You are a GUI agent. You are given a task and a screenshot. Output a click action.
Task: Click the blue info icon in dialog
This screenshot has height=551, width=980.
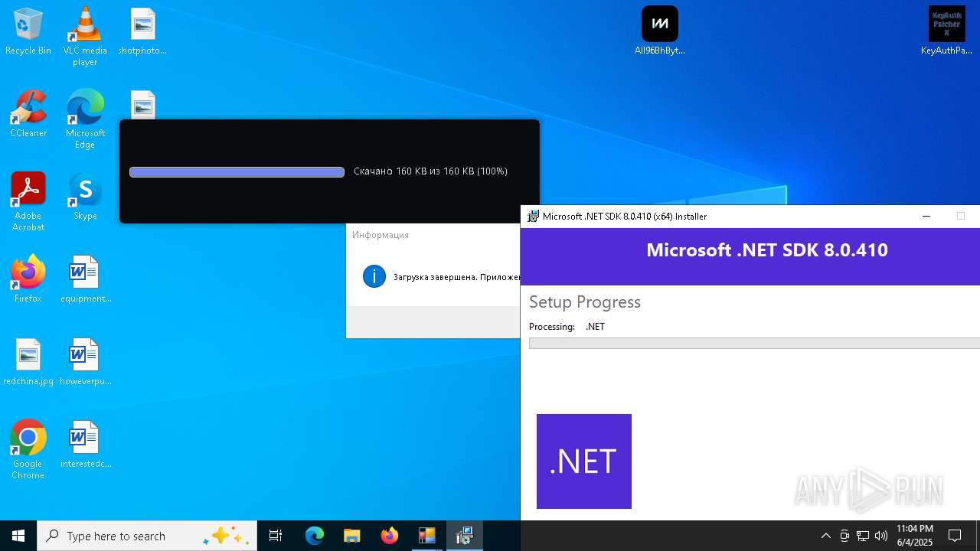[x=374, y=276]
